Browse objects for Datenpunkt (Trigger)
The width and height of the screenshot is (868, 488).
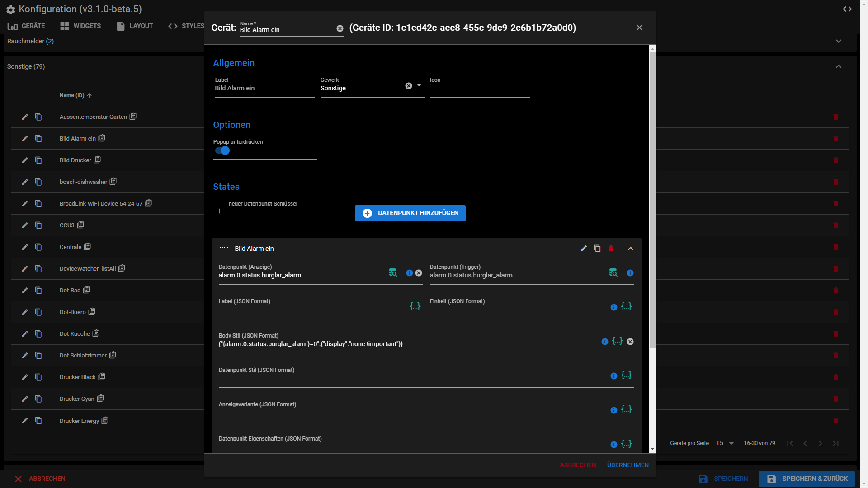click(x=613, y=272)
